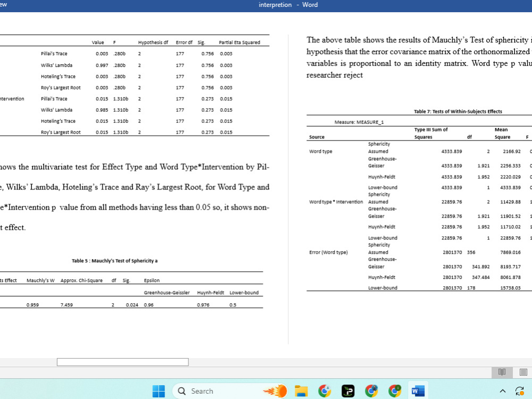The height and width of the screenshot is (399, 532).
Task: Click the Windows Start button
Action: (159, 391)
